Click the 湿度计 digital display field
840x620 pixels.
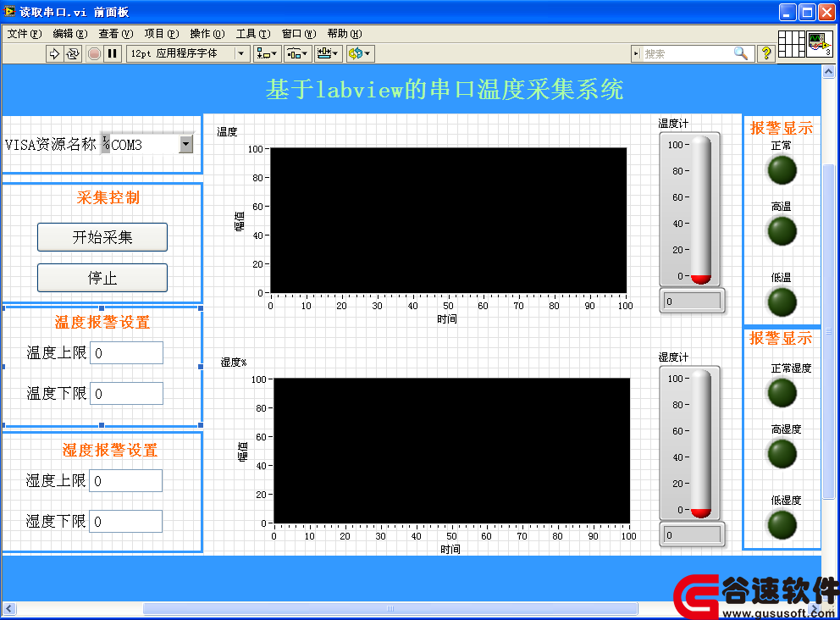tap(692, 534)
